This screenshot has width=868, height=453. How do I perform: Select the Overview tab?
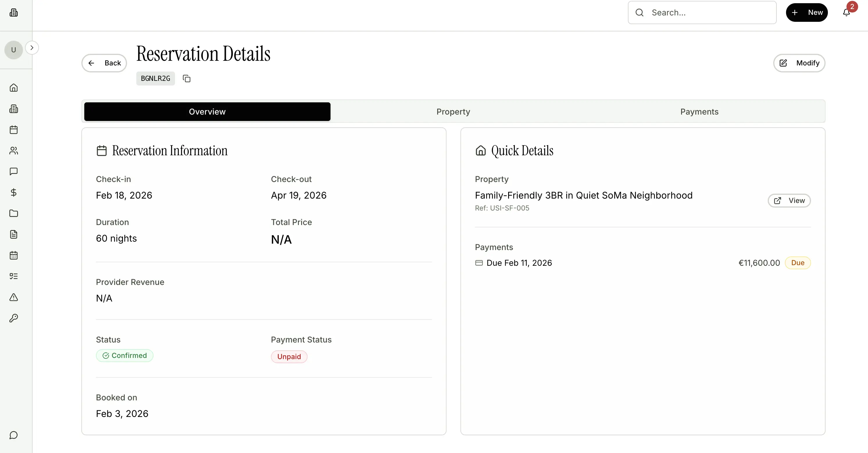coord(207,112)
